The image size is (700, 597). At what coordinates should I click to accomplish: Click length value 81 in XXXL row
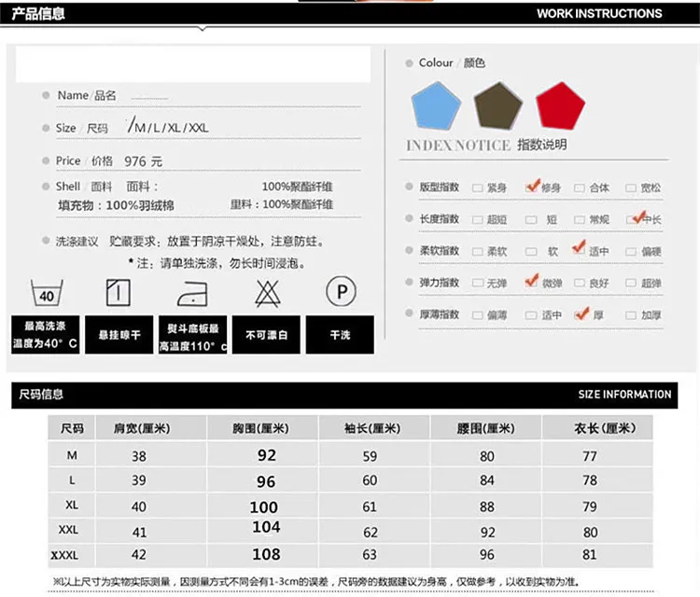click(589, 555)
